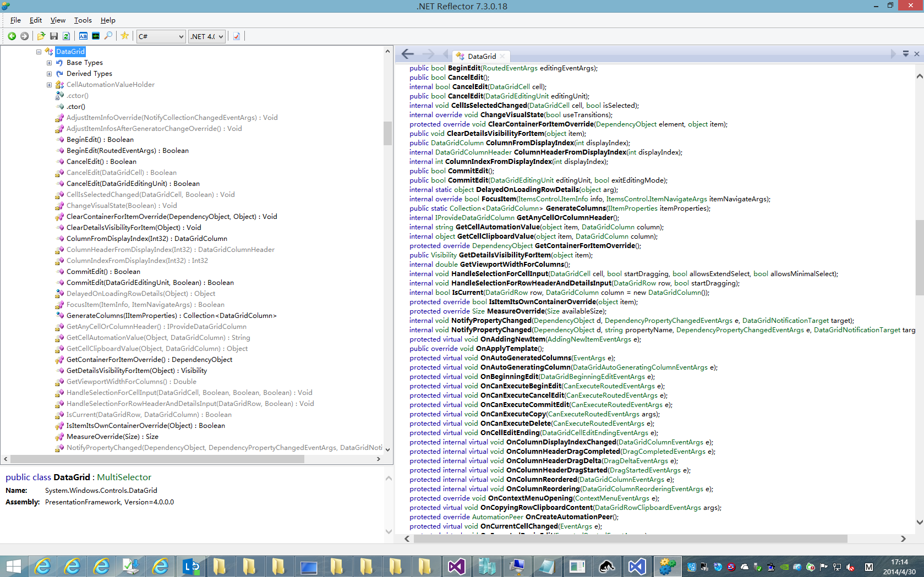924x577 pixels.
Task: Open an assembly with the folder icon
Action: (41, 36)
